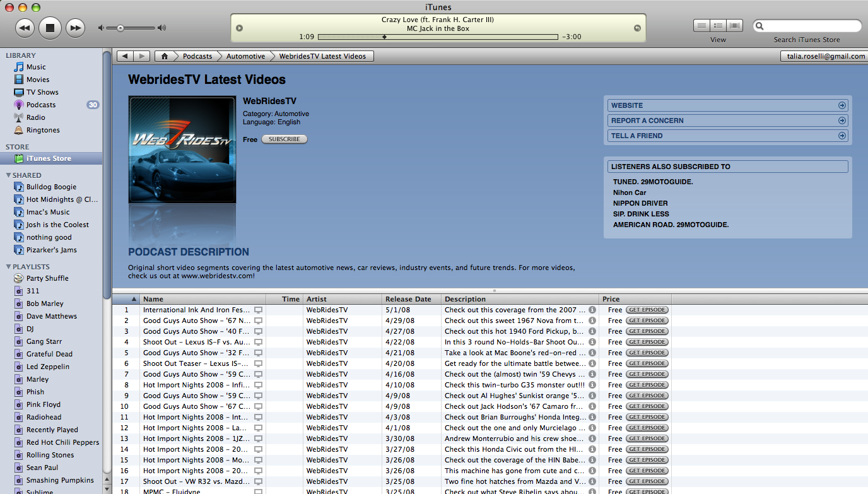
Task: Click the WebRidesTV podcast artwork
Action: pos(182,150)
